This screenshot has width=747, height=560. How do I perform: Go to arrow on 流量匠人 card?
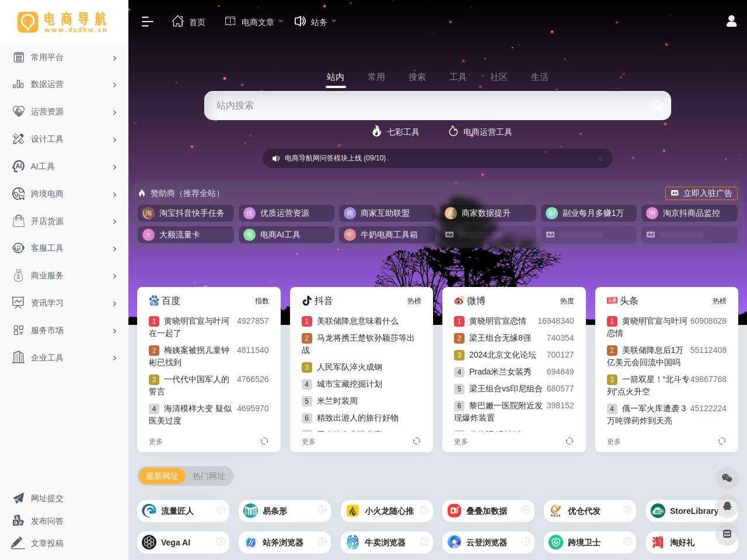[221, 510]
